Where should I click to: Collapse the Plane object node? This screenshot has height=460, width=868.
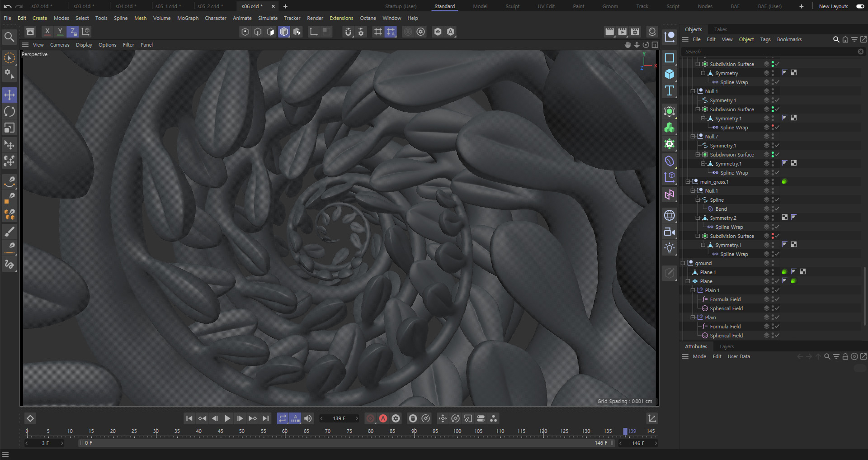(688, 281)
